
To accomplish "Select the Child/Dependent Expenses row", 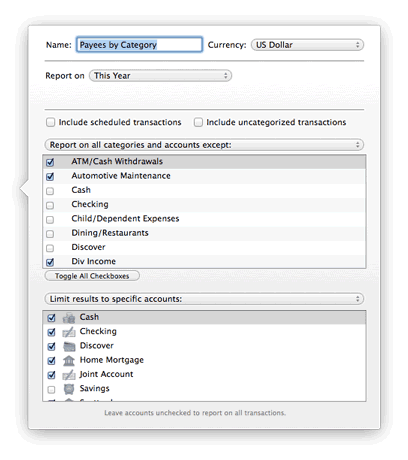I will tap(204, 219).
